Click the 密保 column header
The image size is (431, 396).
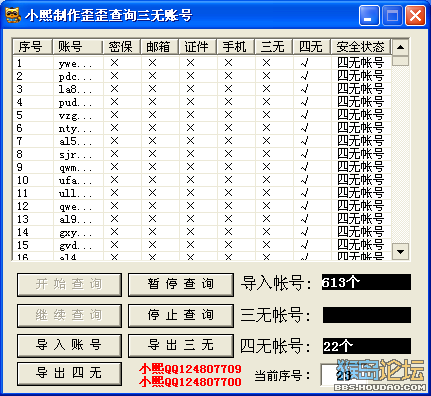point(122,47)
